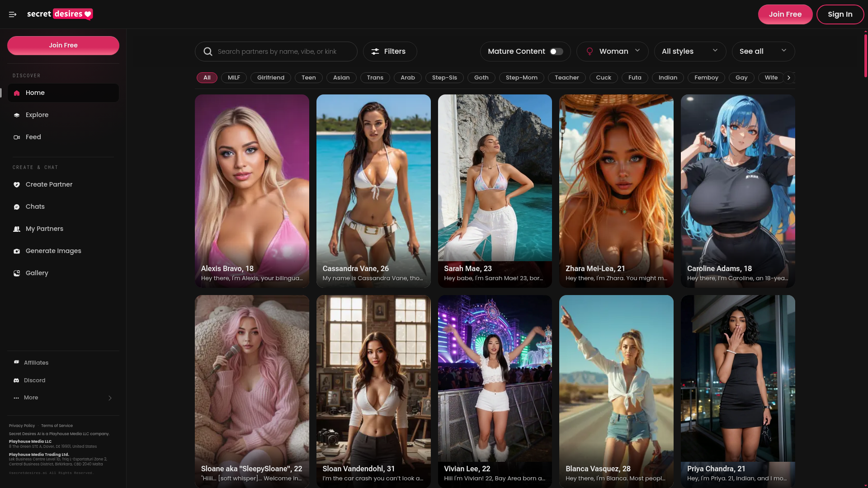Select the Cuck category tag
This screenshot has width=868, height=488.
pyautogui.click(x=604, y=78)
